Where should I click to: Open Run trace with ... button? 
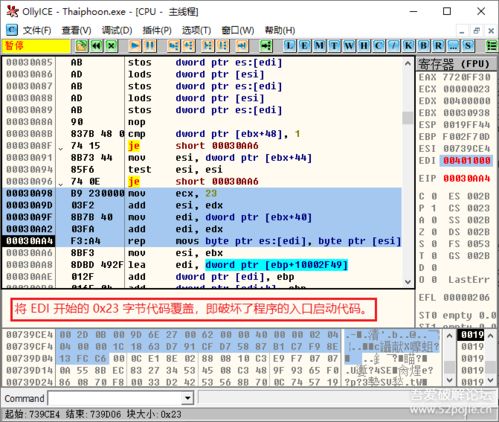click(x=453, y=46)
